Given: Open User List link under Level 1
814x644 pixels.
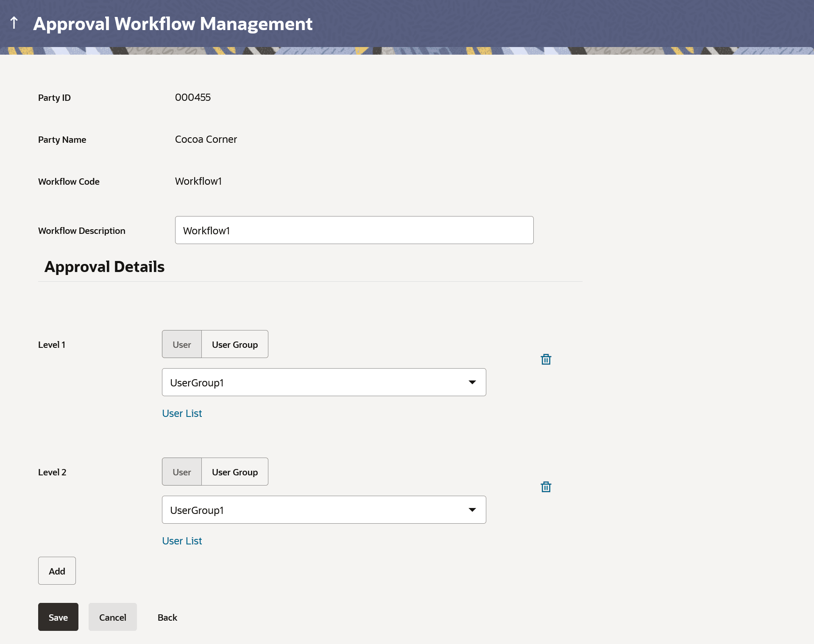Looking at the screenshot, I should tap(182, 414).
